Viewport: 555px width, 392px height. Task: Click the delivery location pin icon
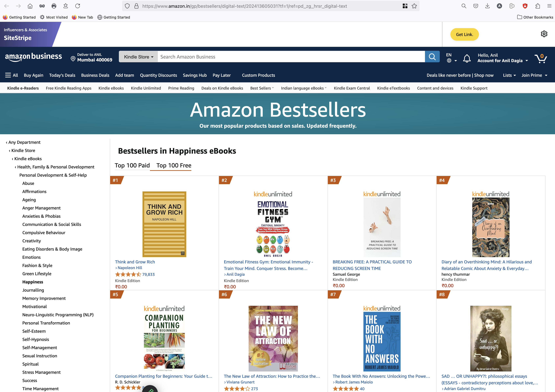(73, 59)
